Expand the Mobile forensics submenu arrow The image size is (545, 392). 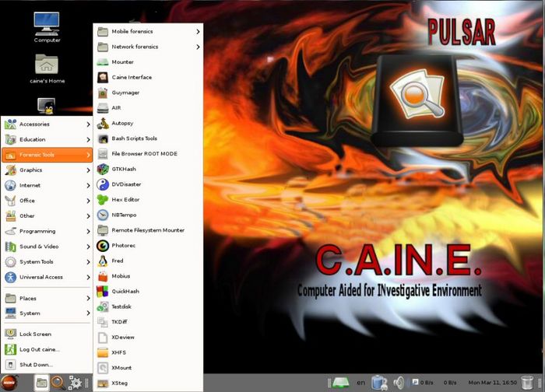[198, 32]
